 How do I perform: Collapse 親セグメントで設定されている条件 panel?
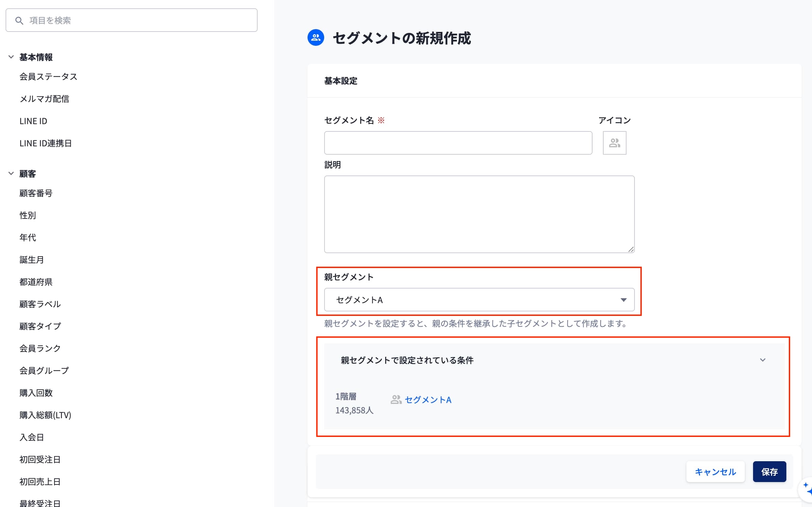pos(762,360)
